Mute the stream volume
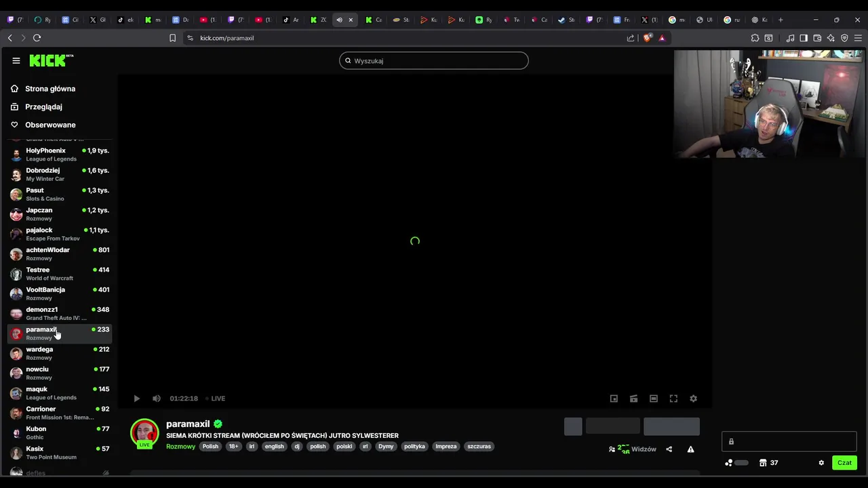Screen dimensions: 868x488 coord(157,399)
